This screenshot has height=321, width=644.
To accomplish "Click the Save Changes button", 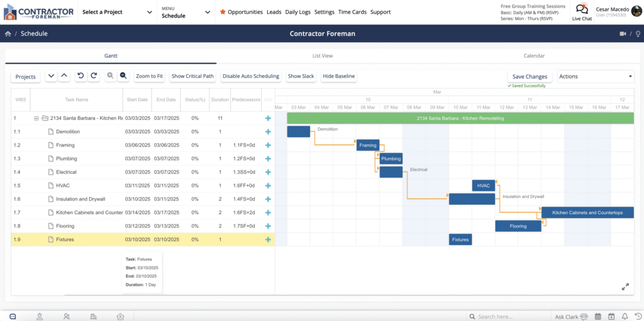I will [530, 77].
